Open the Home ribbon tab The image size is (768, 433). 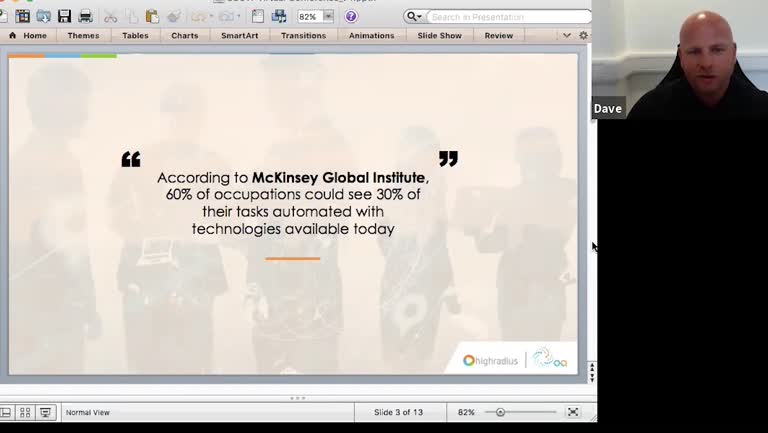point(29,35)
